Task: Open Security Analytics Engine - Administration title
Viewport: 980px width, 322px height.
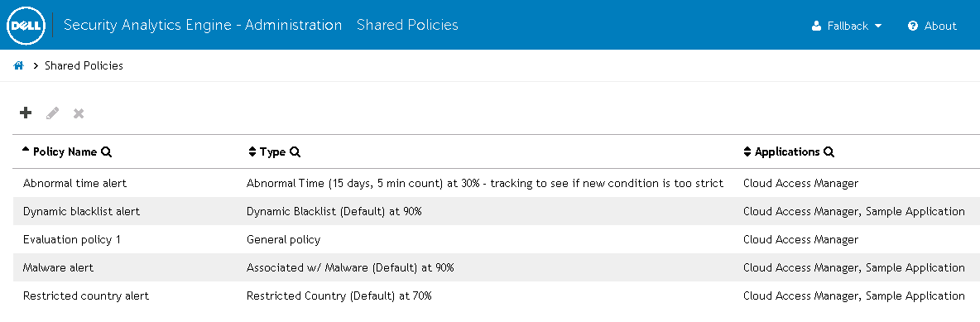Action: [203, 25]
